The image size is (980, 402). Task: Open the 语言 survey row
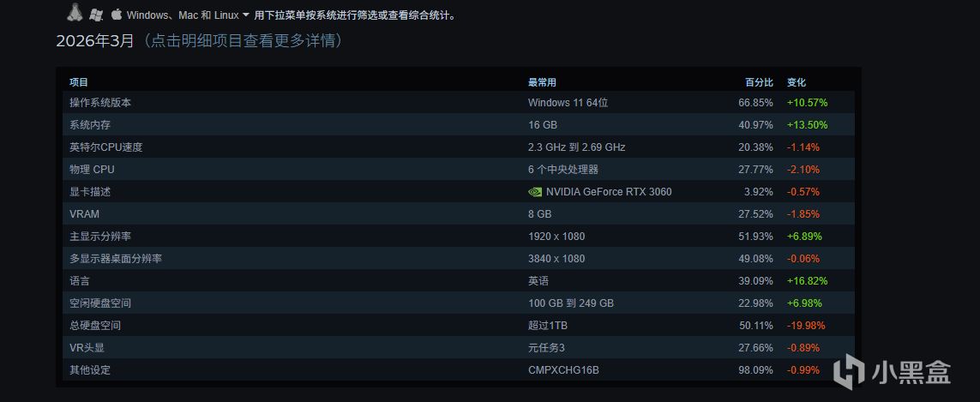pyautogui.click(x=80, y=281)
